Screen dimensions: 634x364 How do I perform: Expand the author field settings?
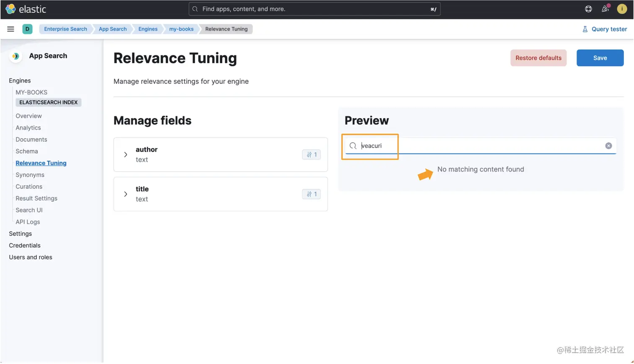pyautogui.click(x=125, y=154)
